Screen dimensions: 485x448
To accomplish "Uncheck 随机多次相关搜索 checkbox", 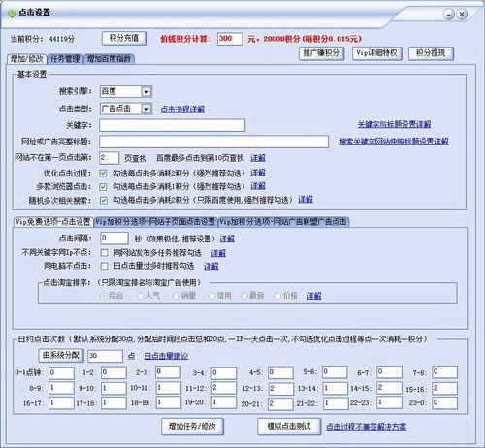I will (x=103, y=201).
